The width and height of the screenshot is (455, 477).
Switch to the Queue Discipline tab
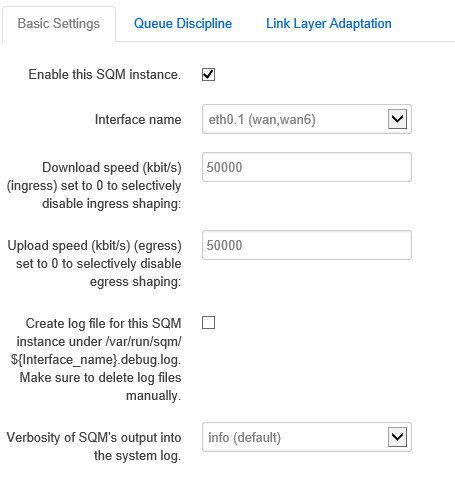click(x=183, y=24)
